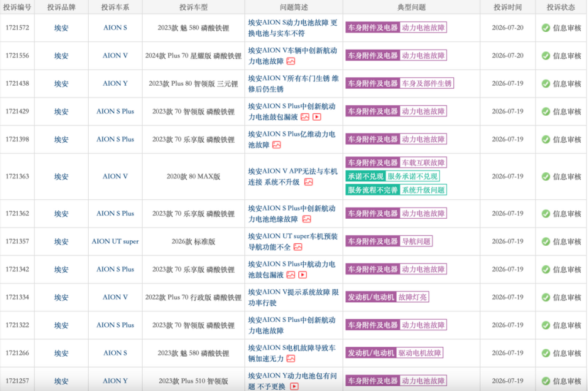The width and height of the screenshot is (588, 391).
Task: Click the green check status icon for 1721342
Action: point(546,270)
